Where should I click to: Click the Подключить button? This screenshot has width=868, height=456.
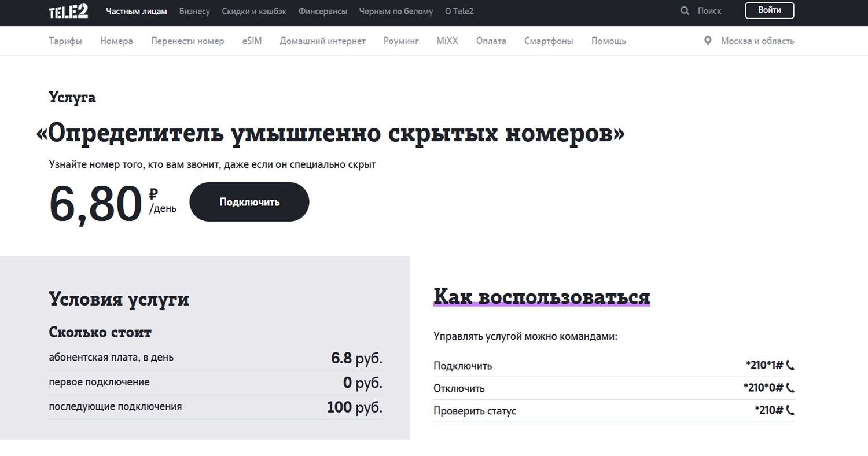[x=249, y=202]
